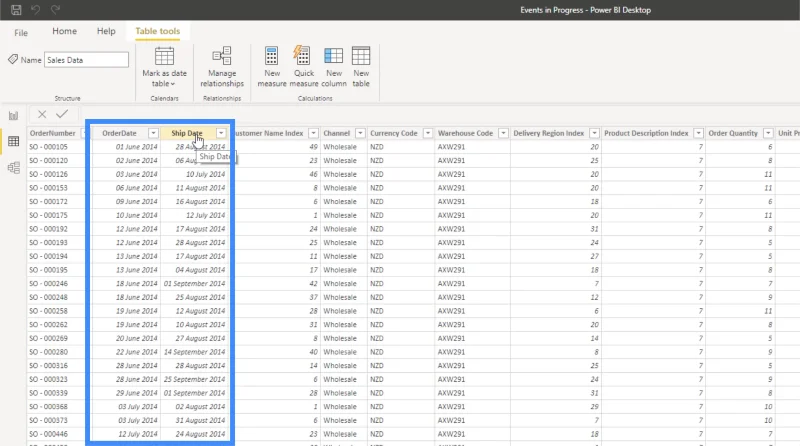800x446 pixels.
Task: Select cell SO - 000105
Action: (48, 147)
